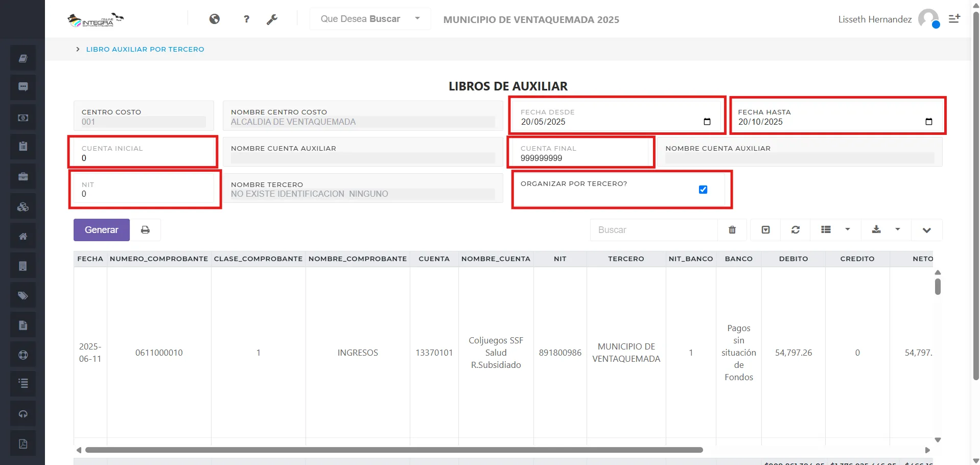Open the list view dropdown in the table toolbar
The width and height of the screenshot is (980, 465).
848,229
